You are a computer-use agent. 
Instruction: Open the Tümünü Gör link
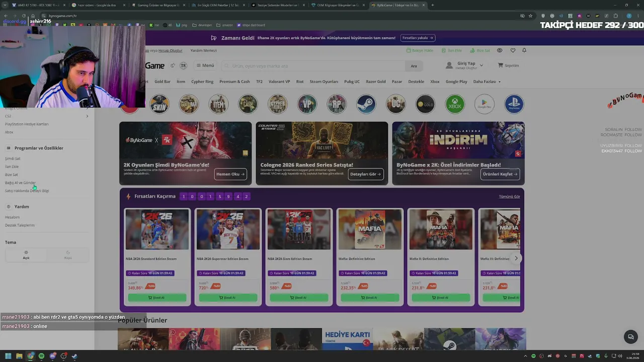tap(510, 197)
